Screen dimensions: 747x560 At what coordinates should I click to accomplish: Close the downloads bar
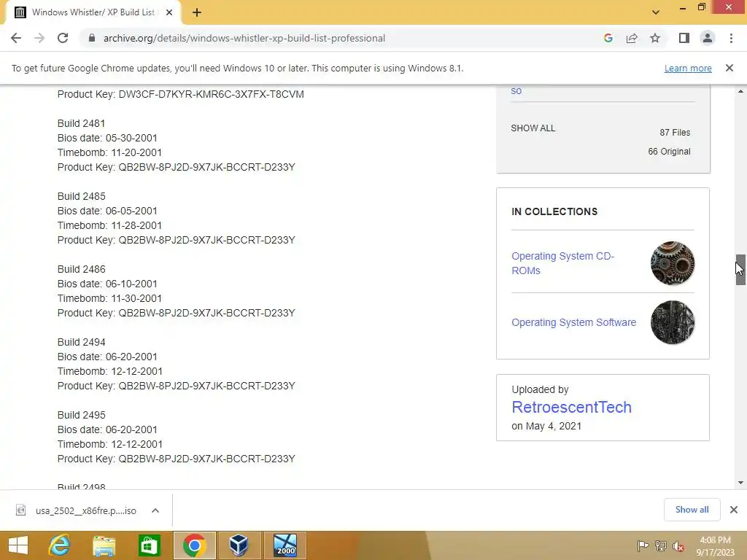click(x=734, y=510)
